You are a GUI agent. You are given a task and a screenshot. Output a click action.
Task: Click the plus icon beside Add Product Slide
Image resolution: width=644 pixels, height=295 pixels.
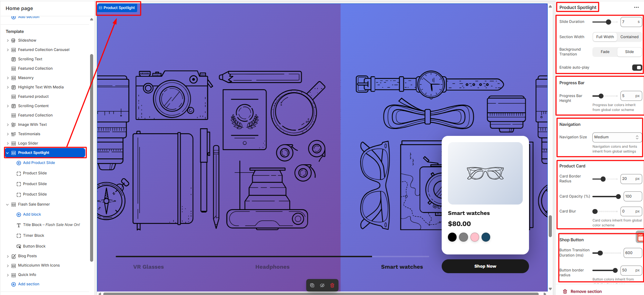[x=19, y=163]
